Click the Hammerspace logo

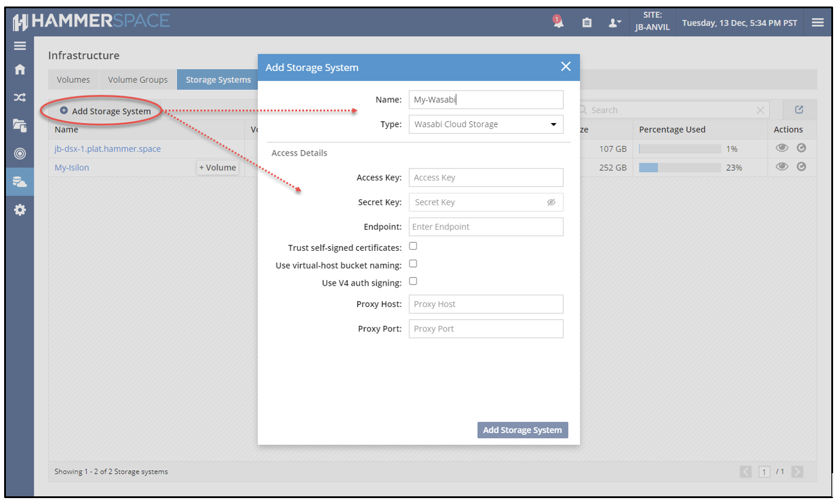(x=92, y=22)
